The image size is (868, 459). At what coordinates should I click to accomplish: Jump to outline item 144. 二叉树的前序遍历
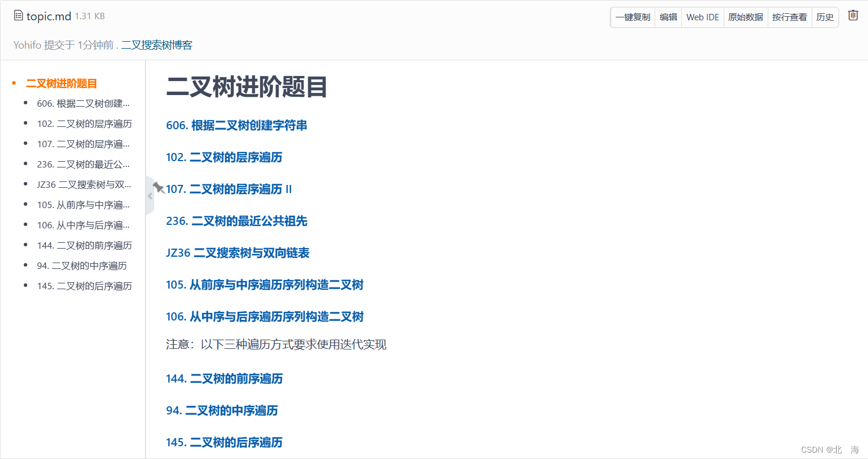tap(85, 245)
